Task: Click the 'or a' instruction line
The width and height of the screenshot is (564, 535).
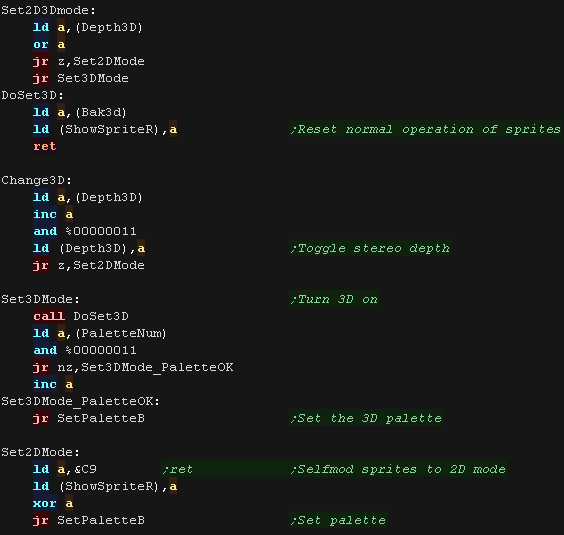Action: tap(49, 45)
